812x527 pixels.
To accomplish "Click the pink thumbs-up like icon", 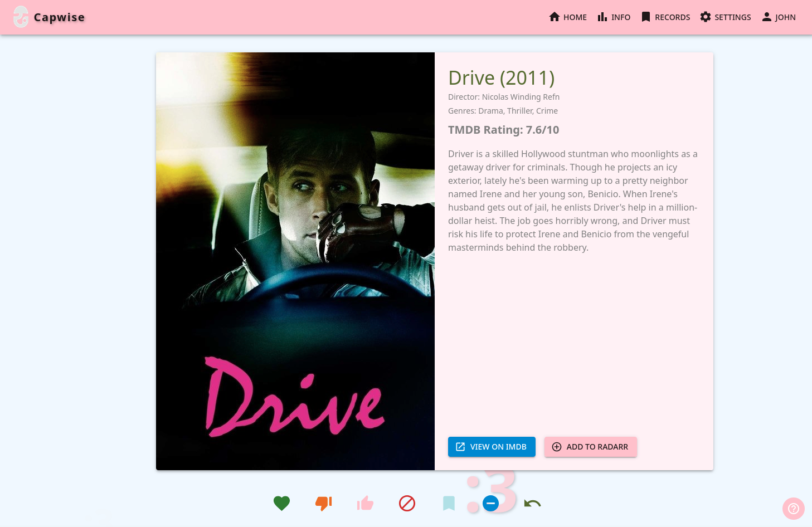I will pyautogui.click(x=365, y=504).
